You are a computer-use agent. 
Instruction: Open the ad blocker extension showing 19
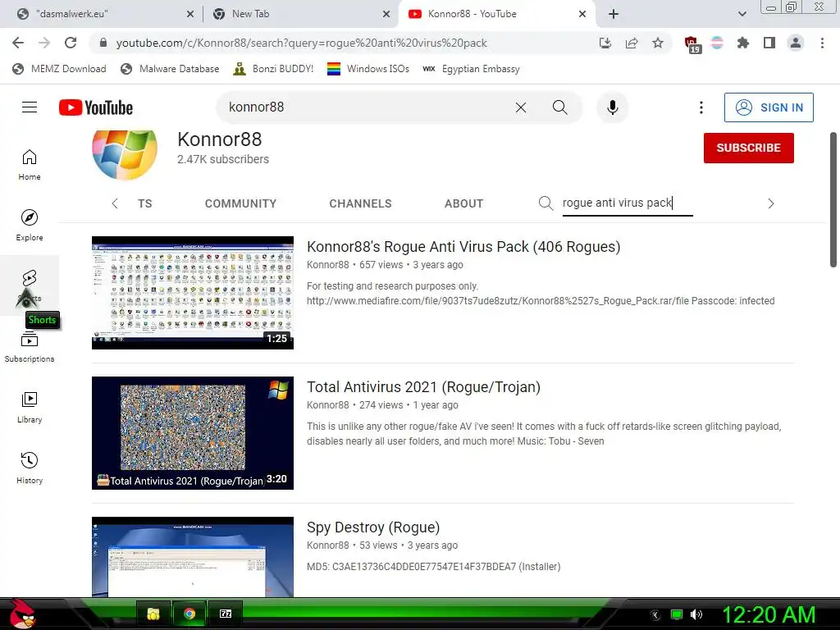[x=692, y=44]
